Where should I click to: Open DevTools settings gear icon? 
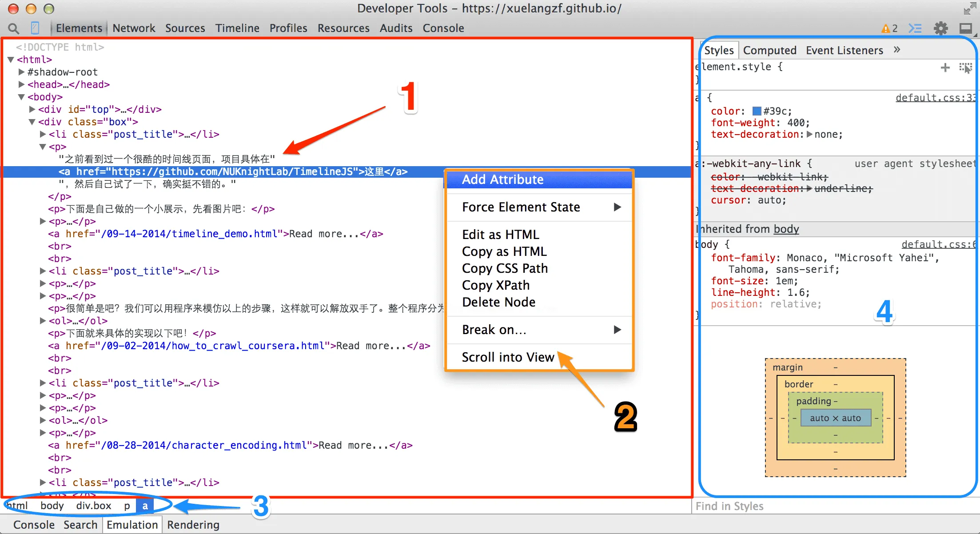click(x=940, y=28)
